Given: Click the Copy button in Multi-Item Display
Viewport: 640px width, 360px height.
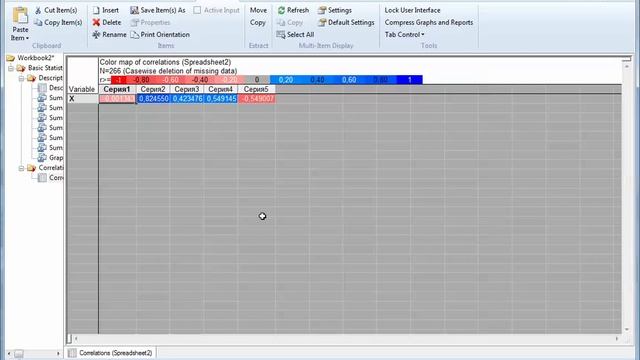Looking at the screenshot, I should pyautogui.click(x=290, y=22).
